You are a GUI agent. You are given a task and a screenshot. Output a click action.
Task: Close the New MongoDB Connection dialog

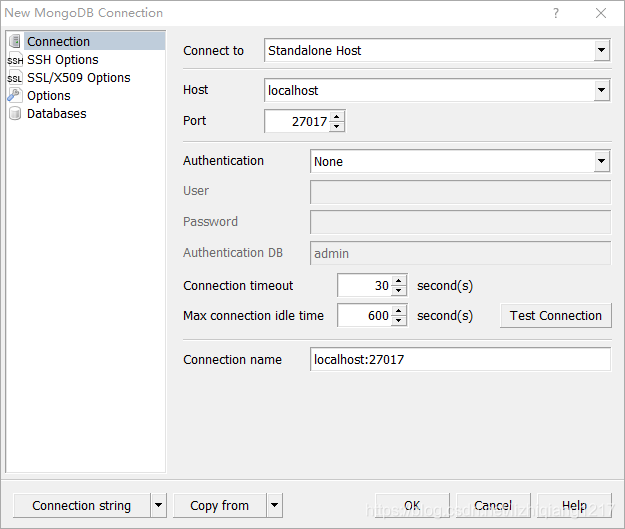[x=601, y=13]
